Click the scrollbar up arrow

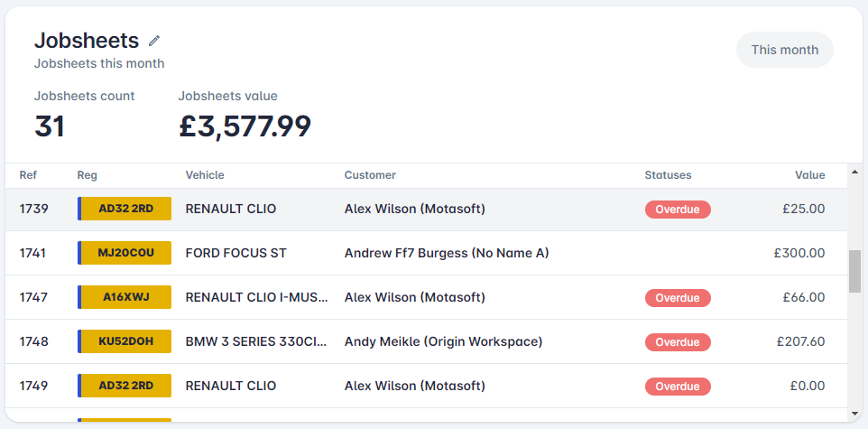(x=854, y=173)
